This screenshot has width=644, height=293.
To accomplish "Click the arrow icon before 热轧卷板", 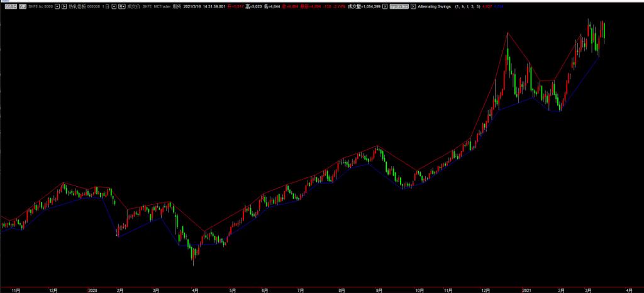I will [x=64, y=6].
